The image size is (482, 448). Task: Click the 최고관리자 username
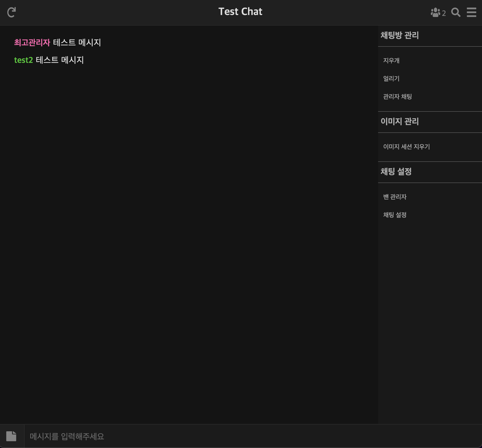(32, 43)
